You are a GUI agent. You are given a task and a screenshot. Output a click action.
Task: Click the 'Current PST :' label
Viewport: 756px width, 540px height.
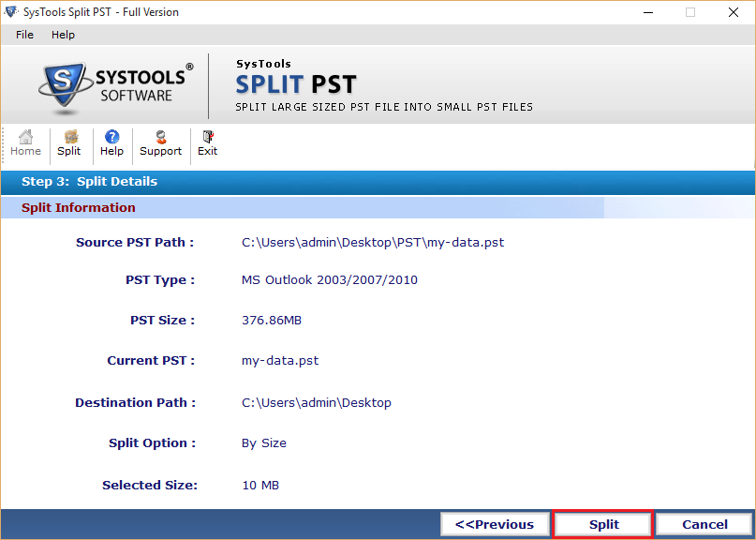click(x=151, y=361)
